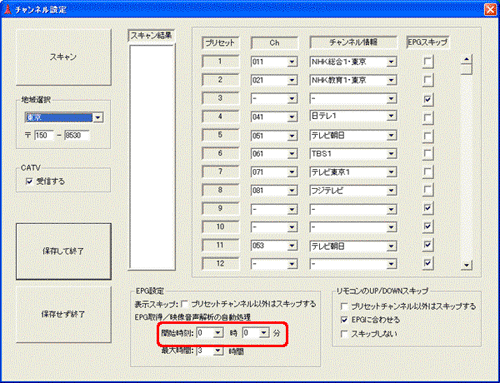Open Ch dropdown showing 051
The width and height of the screenshot is (500, 383).
pyautogui.click(x=292, y=136)
